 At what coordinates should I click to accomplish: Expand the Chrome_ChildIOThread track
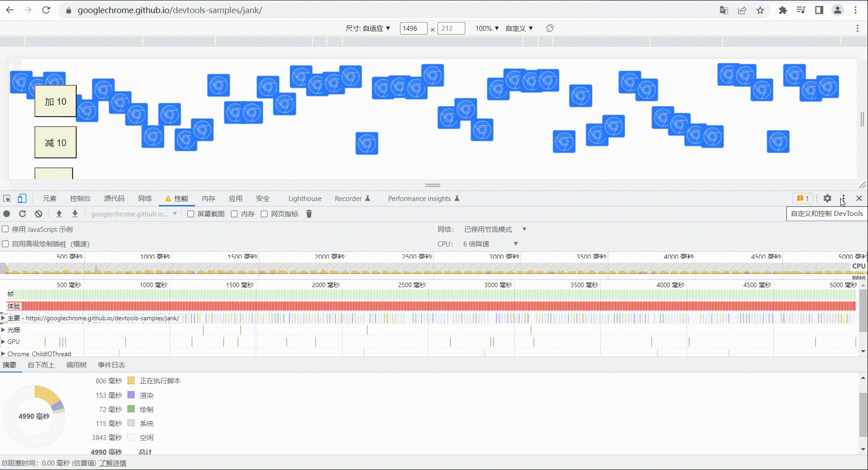[x=3, y=354]
